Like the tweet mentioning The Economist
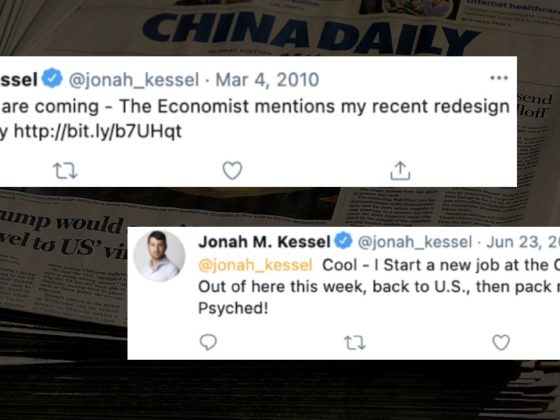The image size is (560, 420). [x=232, y=170]
